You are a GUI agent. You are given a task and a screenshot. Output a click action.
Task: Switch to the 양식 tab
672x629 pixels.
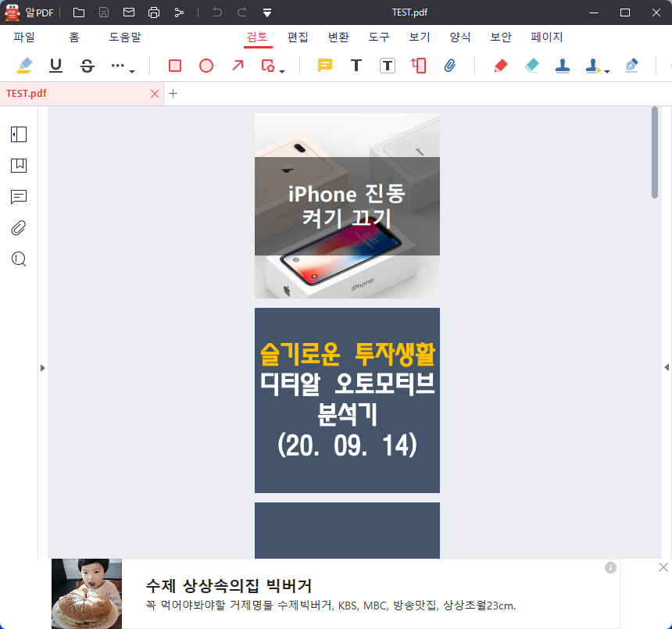click(x=460, y=37)
